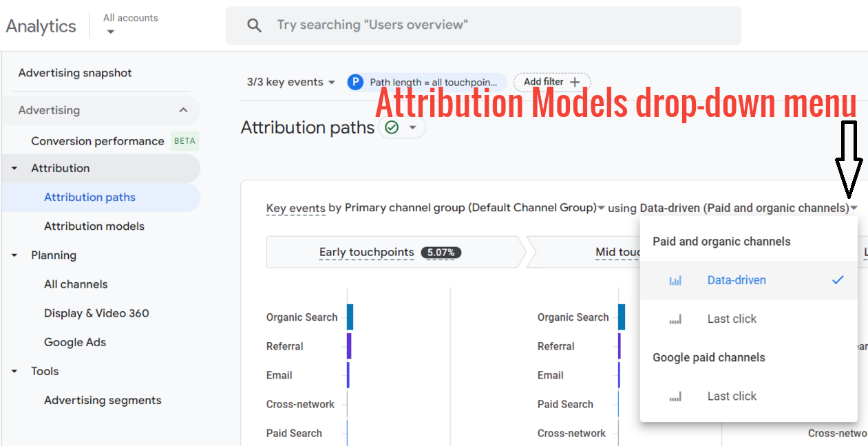Click the blue "P" Path length filter icon
Screen dimensions: 868x446
354,82
